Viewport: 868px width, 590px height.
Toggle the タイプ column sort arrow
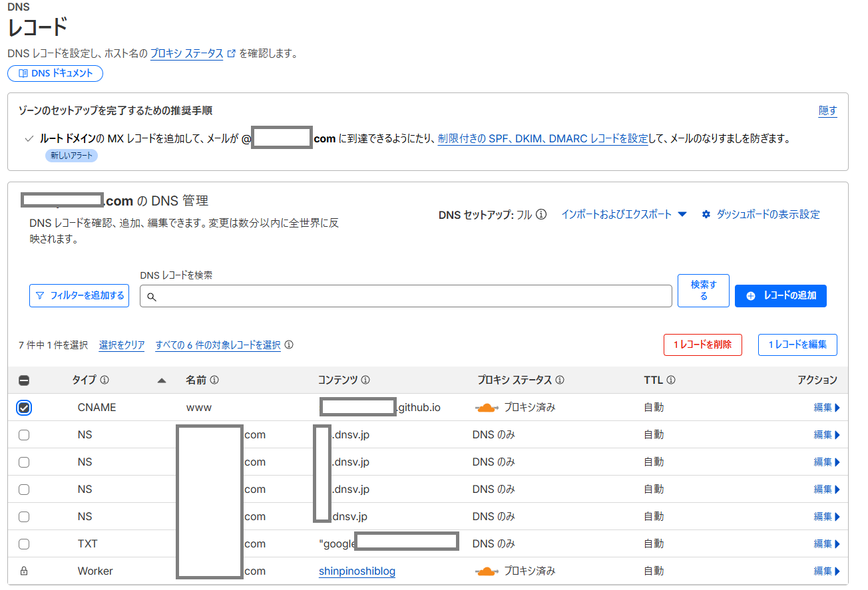(x=161, y=380)
